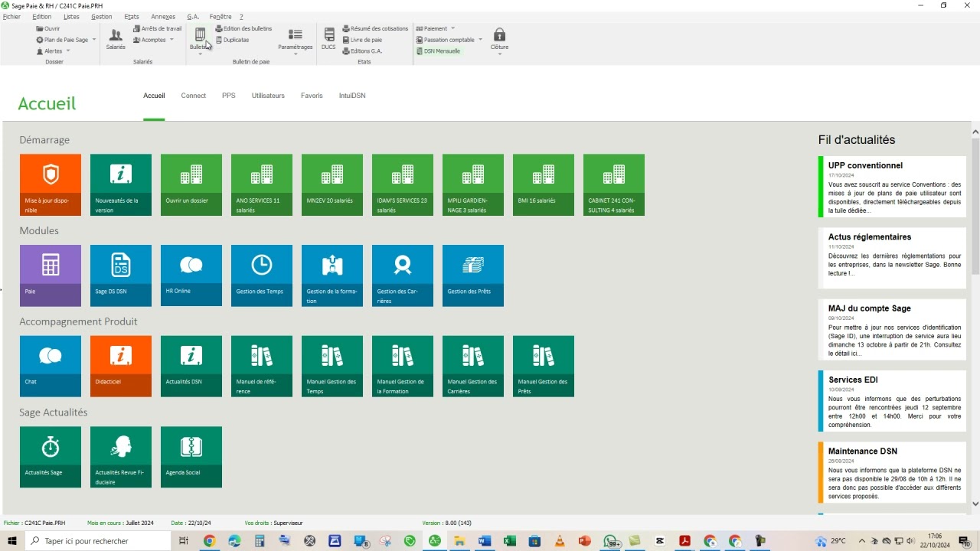Open the Gestion de la formation module
The width and height of the screenshot is (980, 551).
pos(332,275)
